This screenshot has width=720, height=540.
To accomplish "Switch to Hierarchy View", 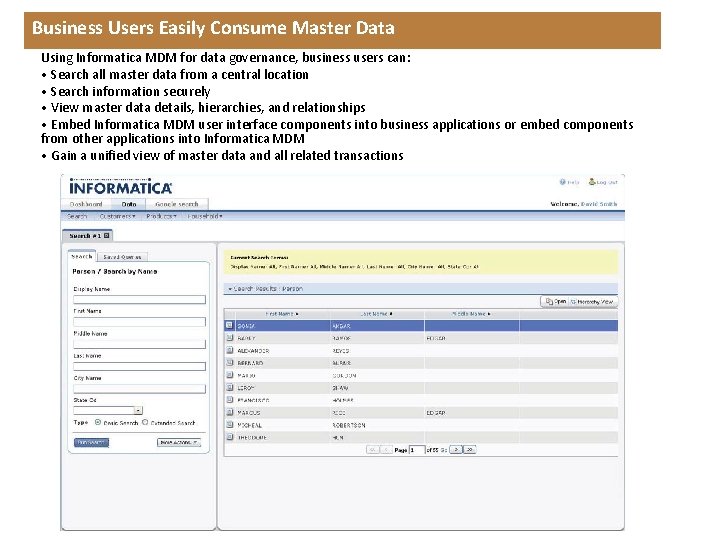I will (x=592, y=302).
